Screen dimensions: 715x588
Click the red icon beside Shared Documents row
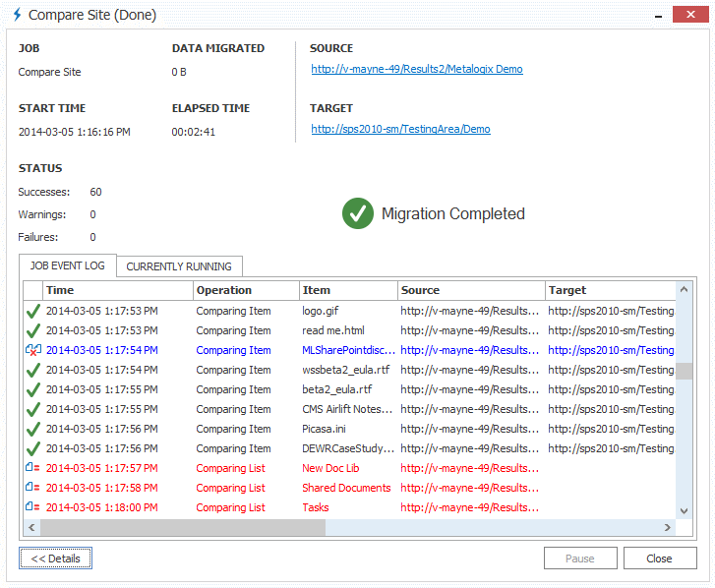coord(32,488)
